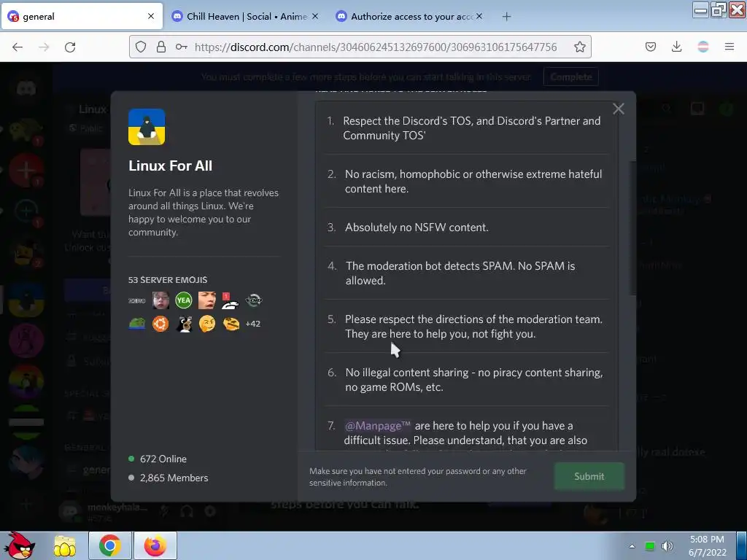Viewport: 747px width, 560px height.
Task: Close the Chill Heaven tab
Action: click(315, 16)
